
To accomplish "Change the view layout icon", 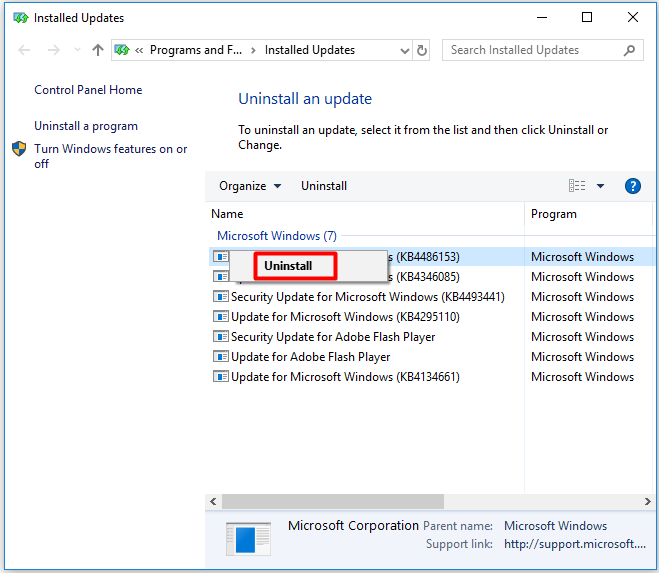I will point(577,185).
